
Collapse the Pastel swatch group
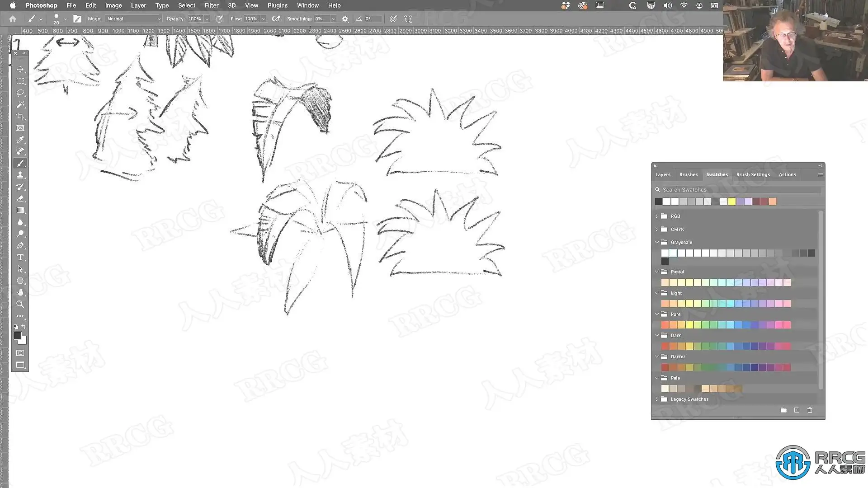point(657,272)
